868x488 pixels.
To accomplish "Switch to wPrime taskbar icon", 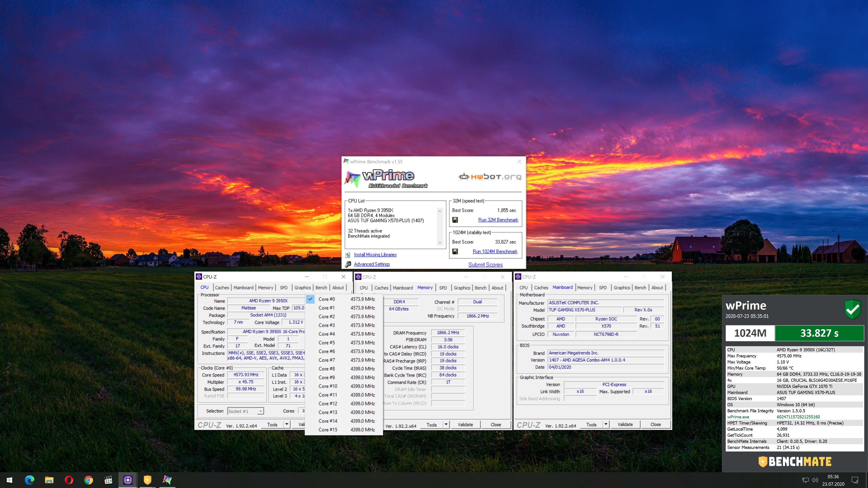I will coord(167,480).
